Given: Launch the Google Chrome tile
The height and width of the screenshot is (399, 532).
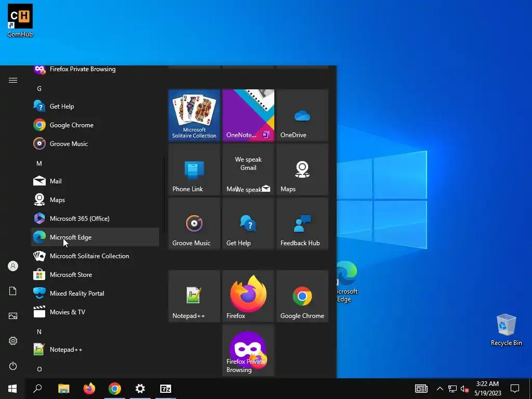Looking at the screenshot, I should tap(302, 296).
